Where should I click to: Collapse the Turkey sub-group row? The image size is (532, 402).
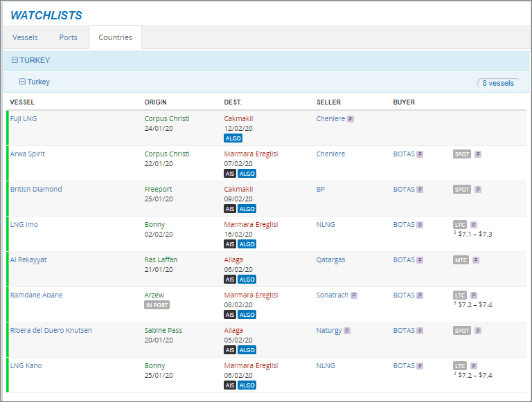[x=22, y=82]
